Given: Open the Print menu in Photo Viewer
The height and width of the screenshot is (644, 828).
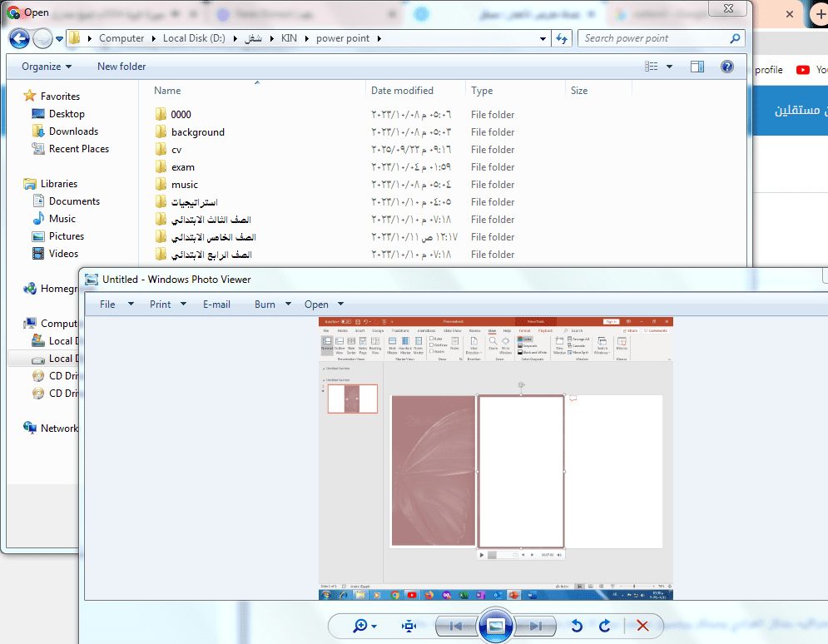Looking at the screenshot, I should [x=168, y=305].
